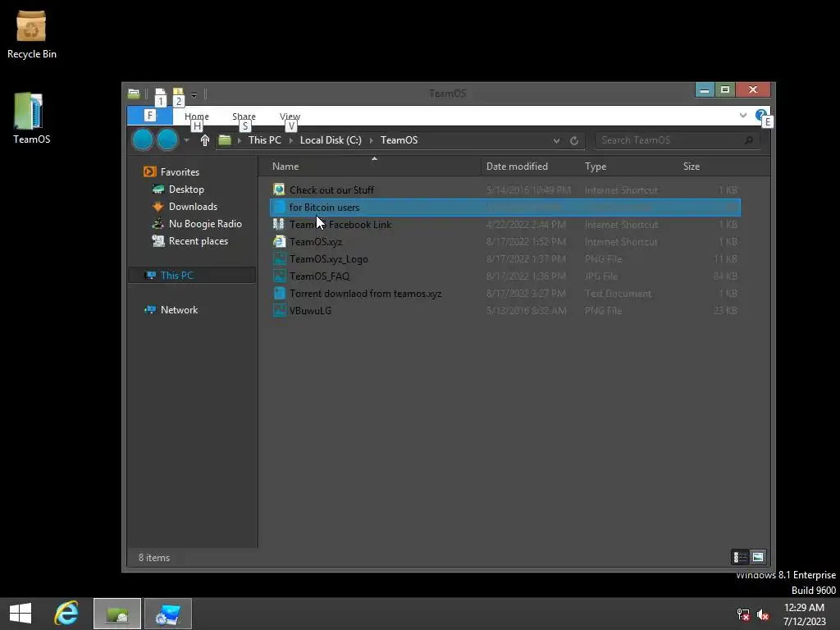840x630 pixels.
Task: Click the network status tray icon
Action: coord(743,614)
